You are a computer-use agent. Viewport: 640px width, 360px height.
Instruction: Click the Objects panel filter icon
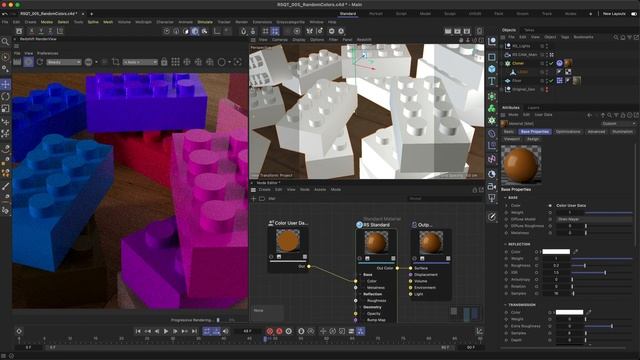pyautogui.click(x=629, y=37)
